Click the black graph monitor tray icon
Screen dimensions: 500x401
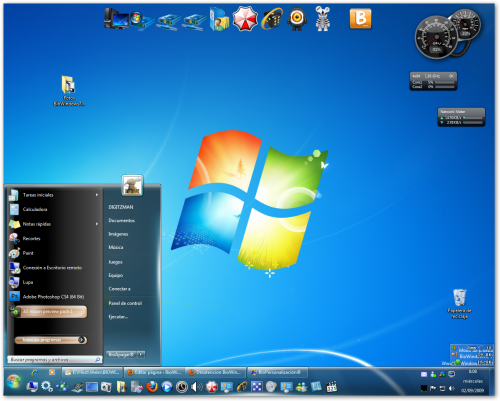click(x=424, y=388)
